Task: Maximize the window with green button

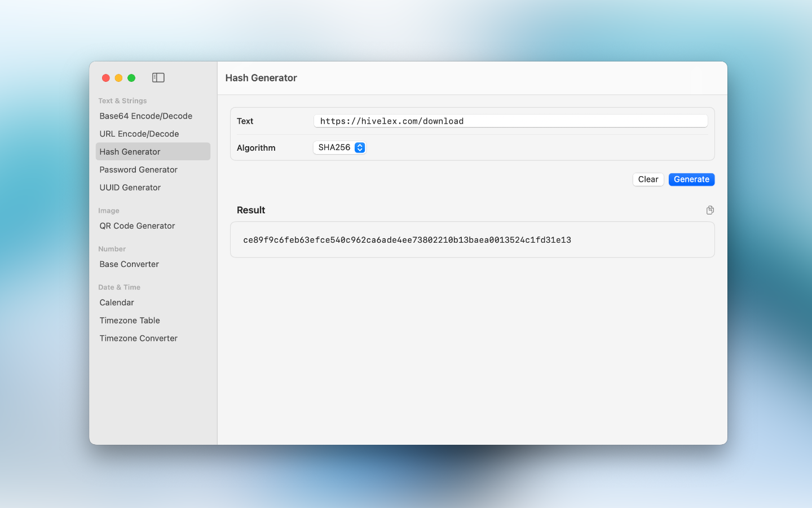Action: tap(131, 78)
